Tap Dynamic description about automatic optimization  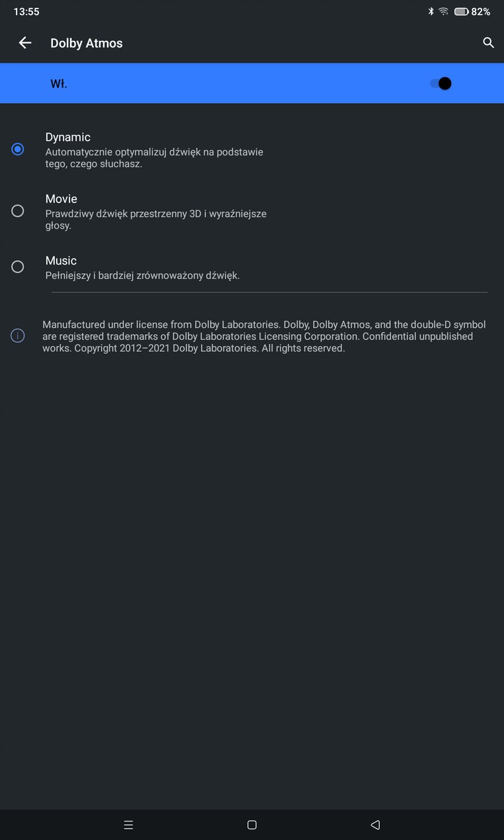pyautogui.click(x=154, y=157)
